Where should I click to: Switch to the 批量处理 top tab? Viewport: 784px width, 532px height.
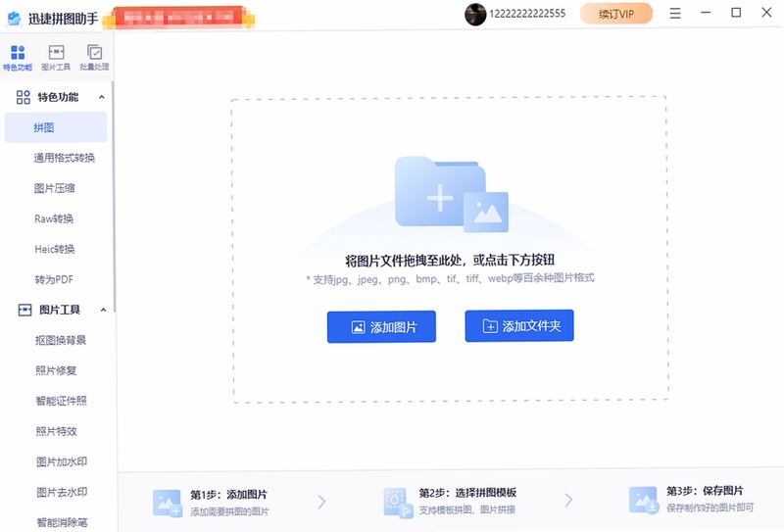point(94,57)
